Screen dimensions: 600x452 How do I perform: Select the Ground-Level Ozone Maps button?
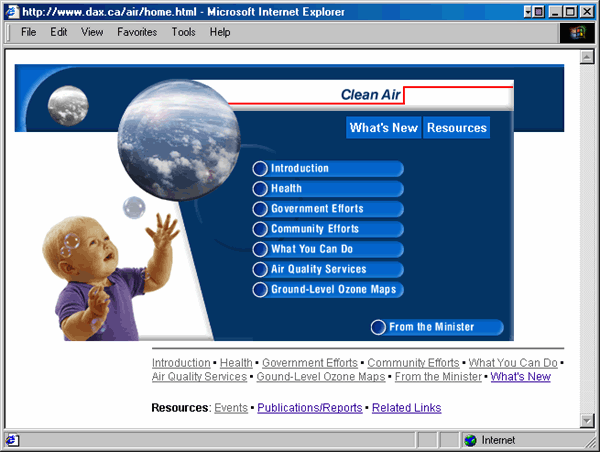(x=328, y=289)
